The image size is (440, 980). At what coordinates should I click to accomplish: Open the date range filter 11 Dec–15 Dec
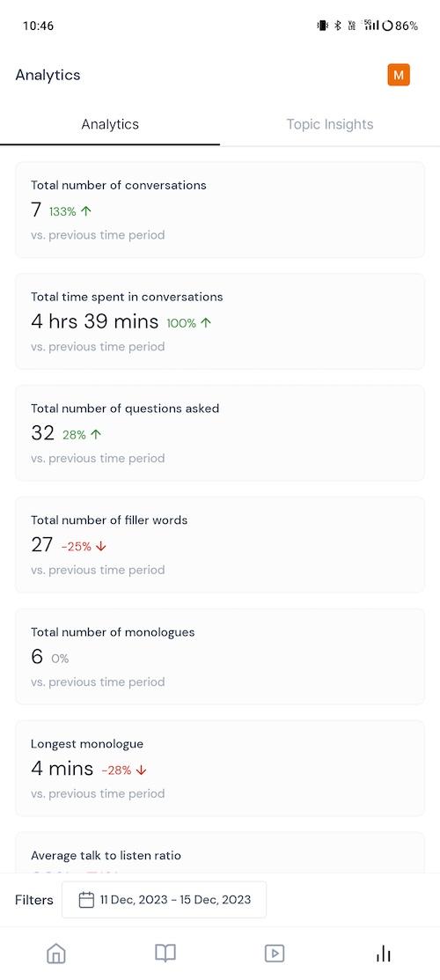[x=164, y=900]
